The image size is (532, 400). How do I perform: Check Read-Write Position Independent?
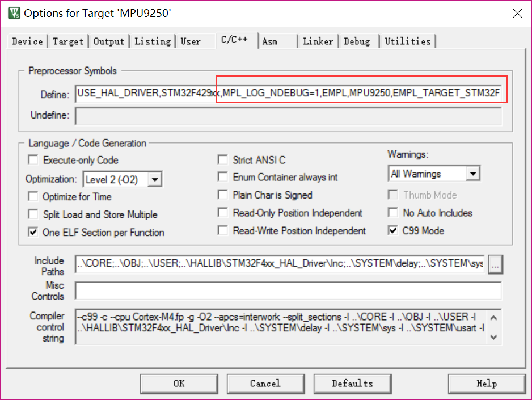click(x=223, y=231)
